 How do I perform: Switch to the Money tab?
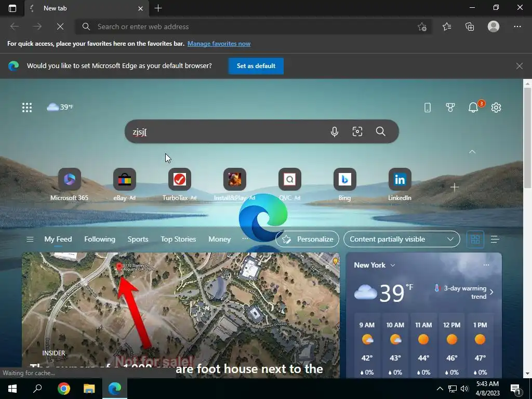click(220, 239)
